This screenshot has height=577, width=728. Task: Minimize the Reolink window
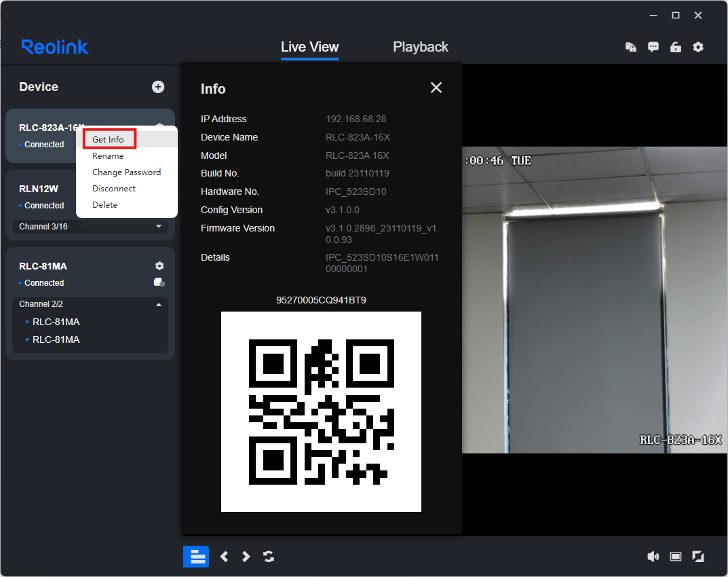[653, 16]
